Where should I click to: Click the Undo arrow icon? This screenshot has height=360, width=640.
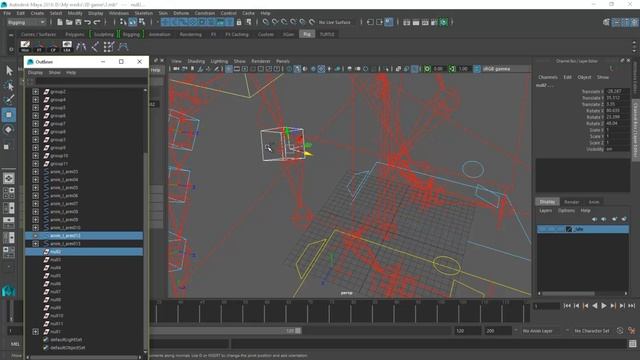click(x=87, y=22)
